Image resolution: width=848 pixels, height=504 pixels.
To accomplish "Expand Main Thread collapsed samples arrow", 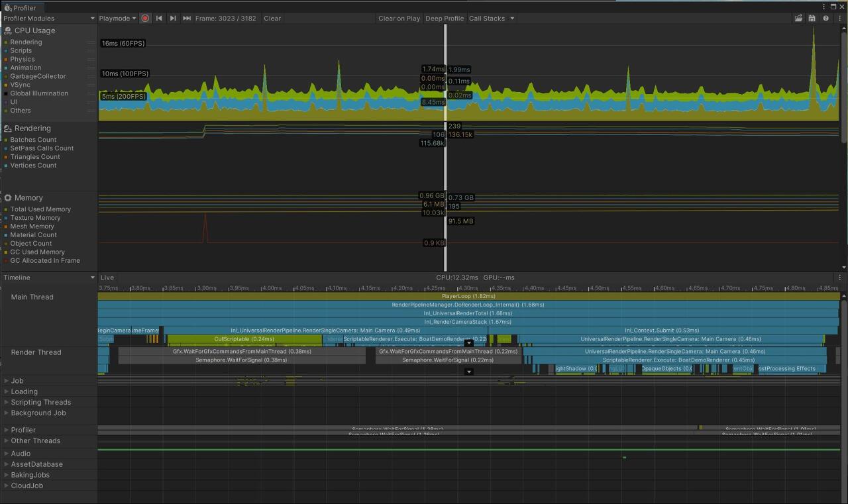I will coord(469,343).
